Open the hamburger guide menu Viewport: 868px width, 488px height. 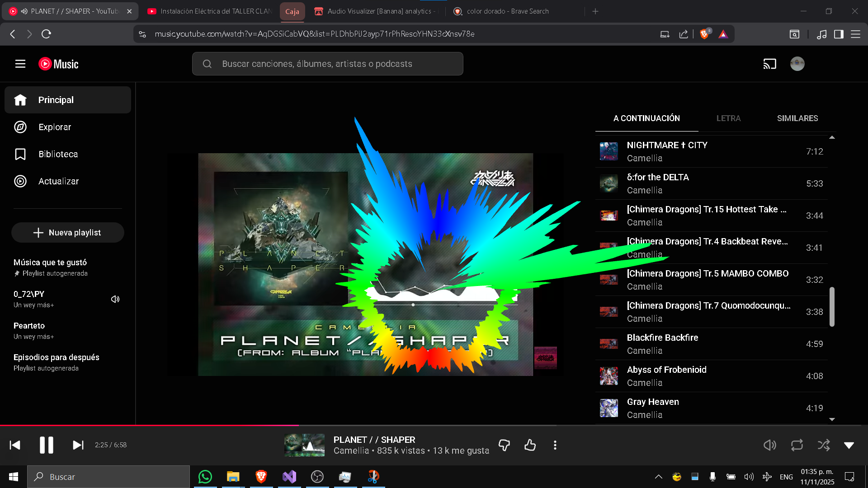20,64
